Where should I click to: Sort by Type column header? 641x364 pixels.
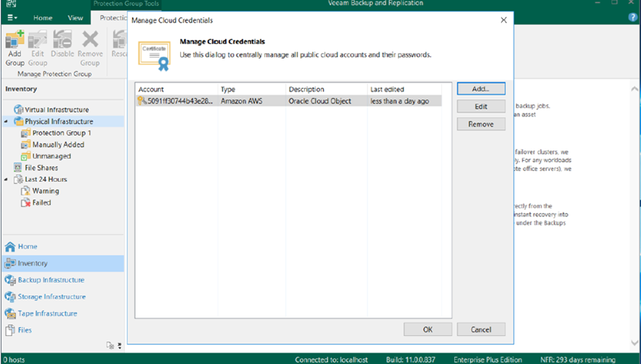point(251,89)
